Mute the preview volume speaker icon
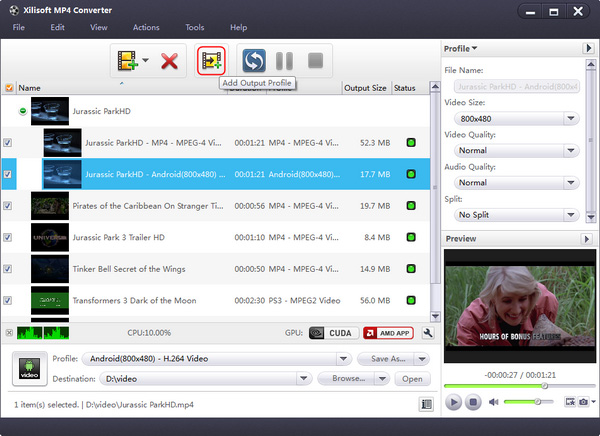The height and width of the screenshot is (436, 600). pyautogui.click(x=494, y=402)
